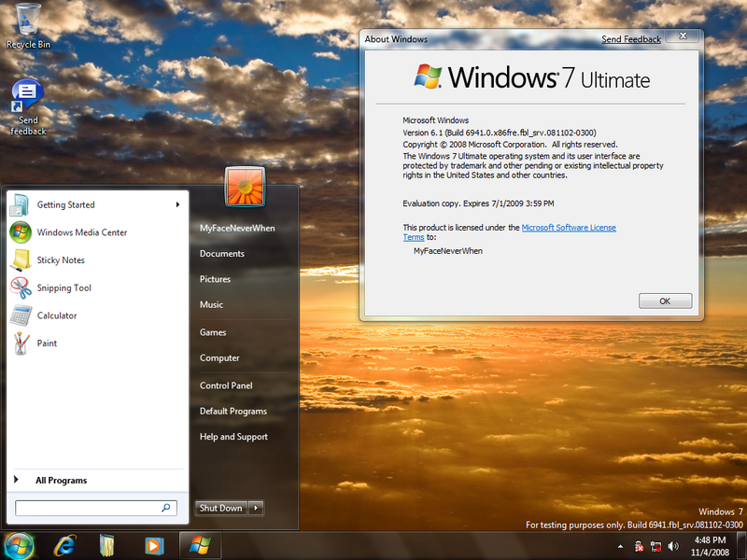Viewport: 747px width, 560px height.
Task: Expand All Programs list
Action: pos(61,481)
